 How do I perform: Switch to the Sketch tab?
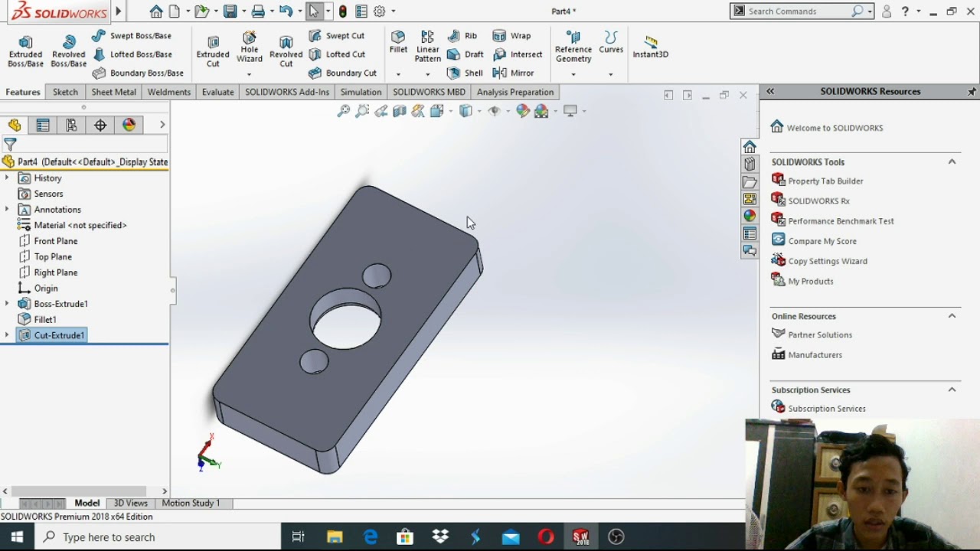(65, 92)
